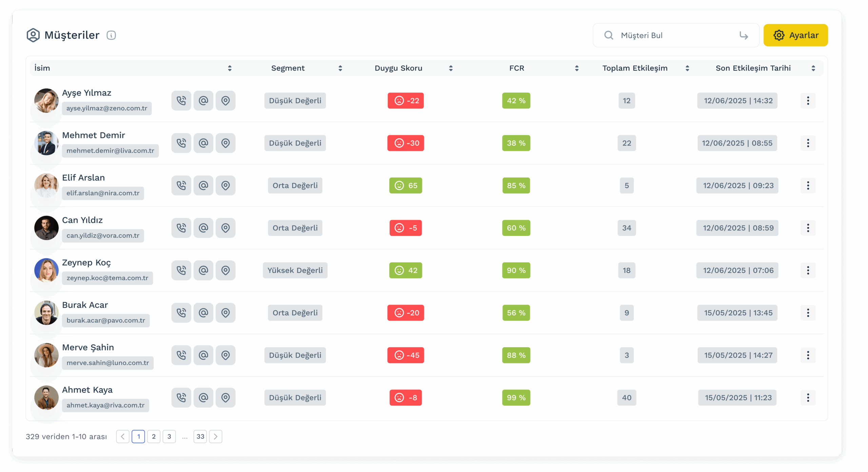Sort by Duygu Skoru column
The height and width of the screenshot is (472, 868).
pyautogui.click(x=451, y=68)
